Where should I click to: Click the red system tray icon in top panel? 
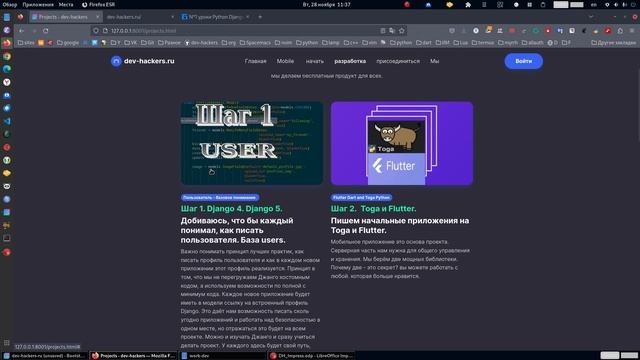[407, 4]
